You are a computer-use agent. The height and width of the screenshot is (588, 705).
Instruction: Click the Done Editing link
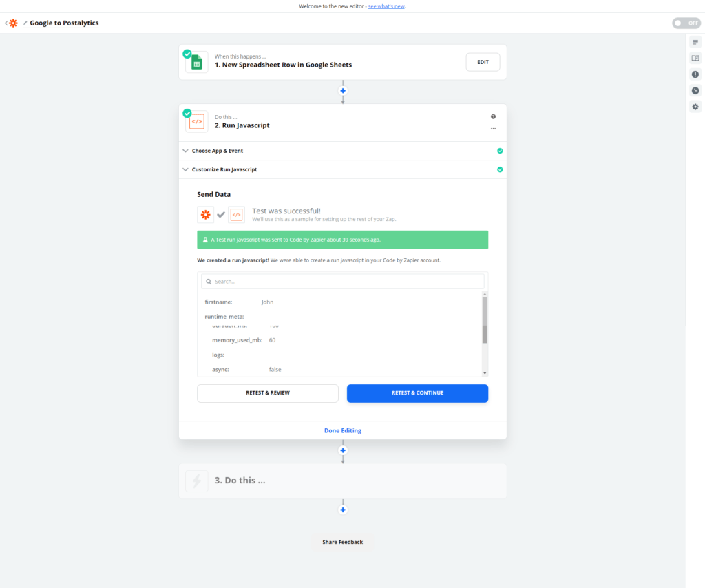(343, 430)
